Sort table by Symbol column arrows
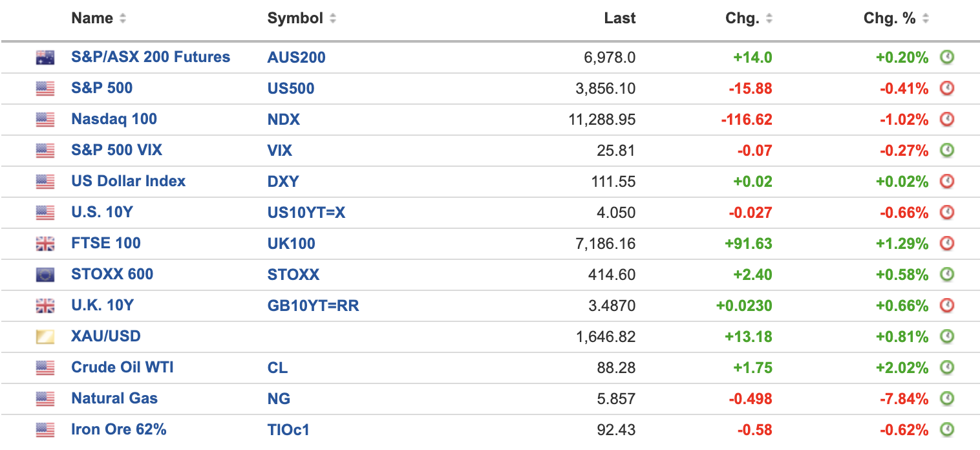The height and width of the screenshot is (450, 980). pos(332,19)
